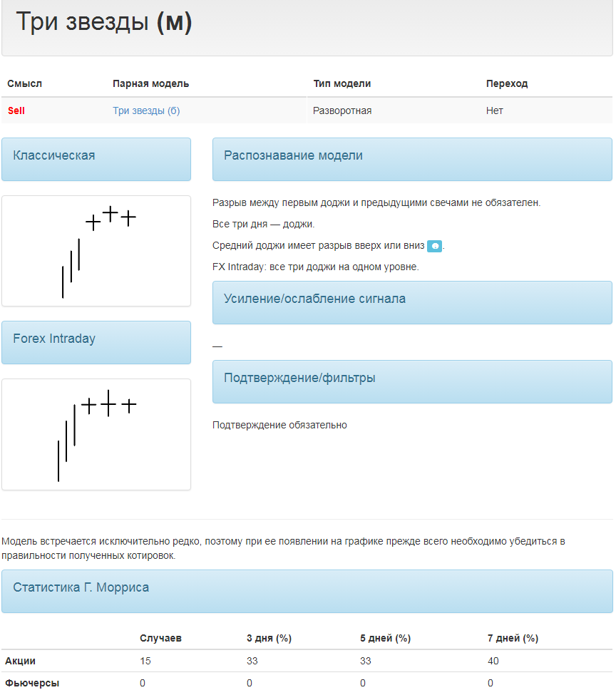Click the 'Смысл' column header
Viewport: 616px width, 695px height.
pos(24,83)
